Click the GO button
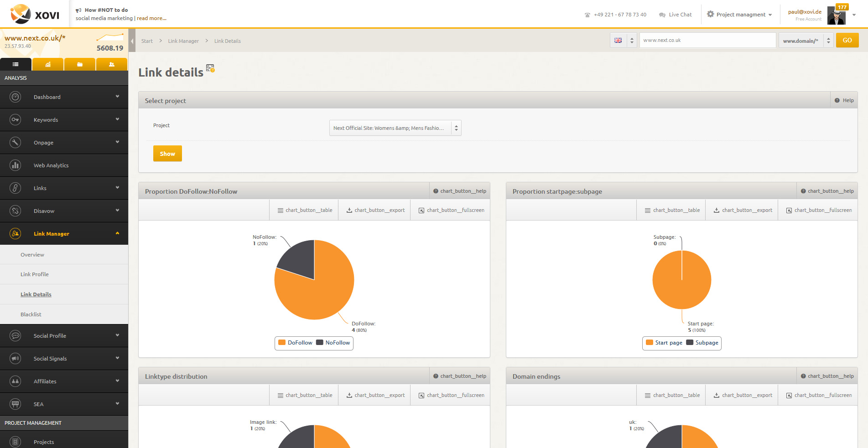Image resolution: width=868 pixels, height=448 pixels. click(x=847, y=40)
